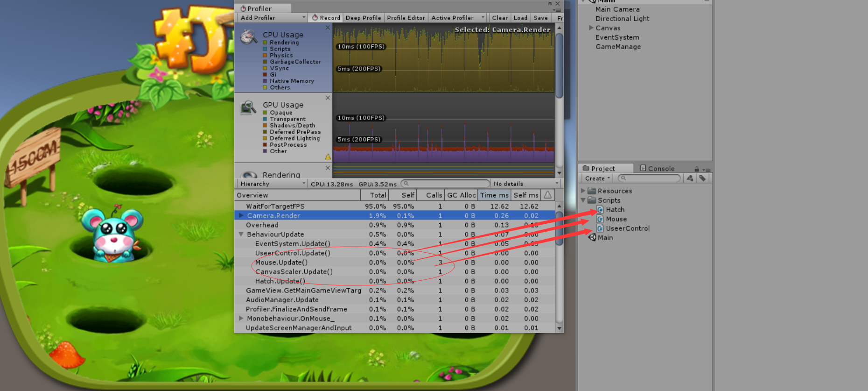Click the Rendering color swatch in CPU Usage

coord(265,43)
